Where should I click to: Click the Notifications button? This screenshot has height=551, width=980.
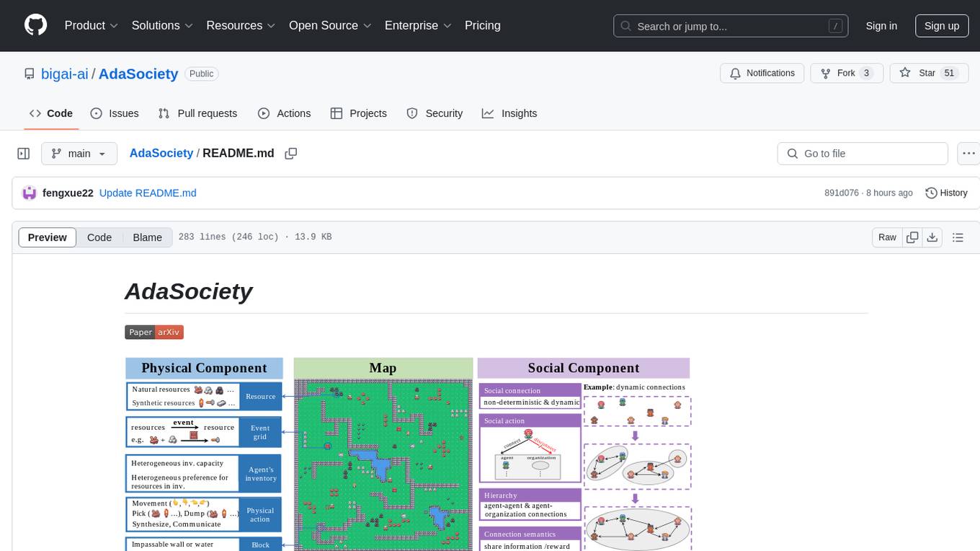click(762, 73)
